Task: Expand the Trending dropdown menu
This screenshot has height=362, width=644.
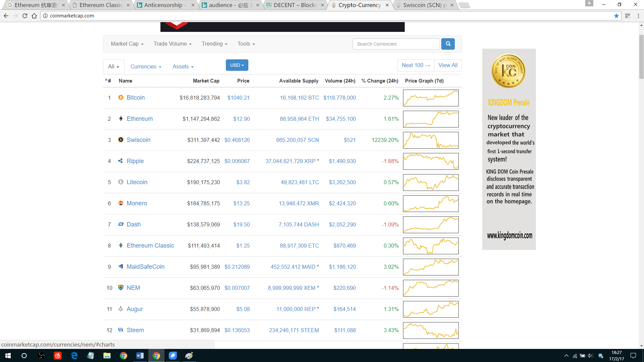Action: pyautogui.click(x=214, y=44)
